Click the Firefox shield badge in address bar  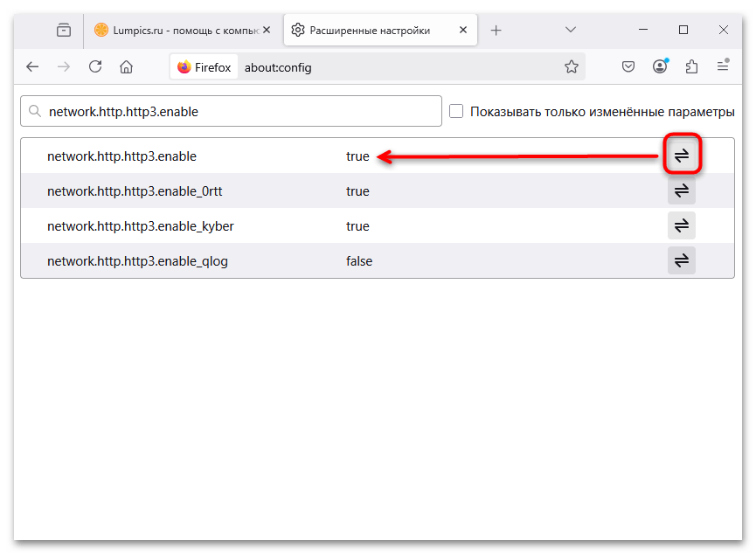pyautogui.click(x=204, y=66)
